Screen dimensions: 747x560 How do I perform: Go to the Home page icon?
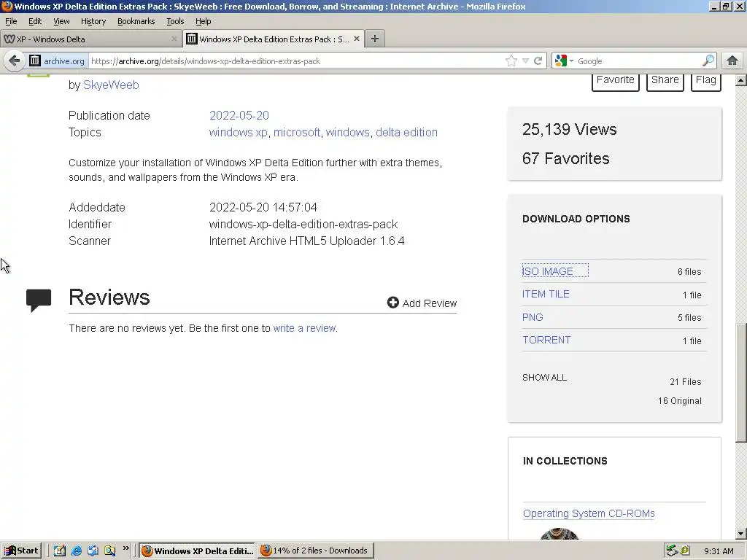(x=732, y=61)
